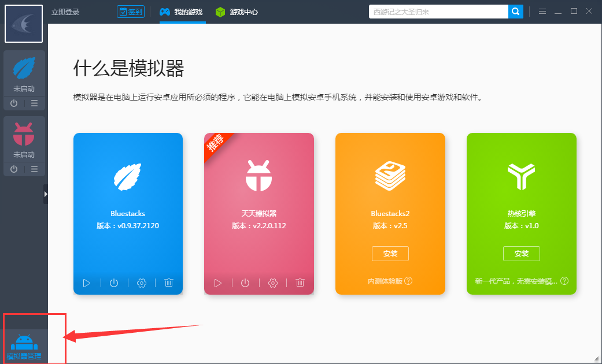
Task: Click 立即登录 to log in
Action: 65,11
